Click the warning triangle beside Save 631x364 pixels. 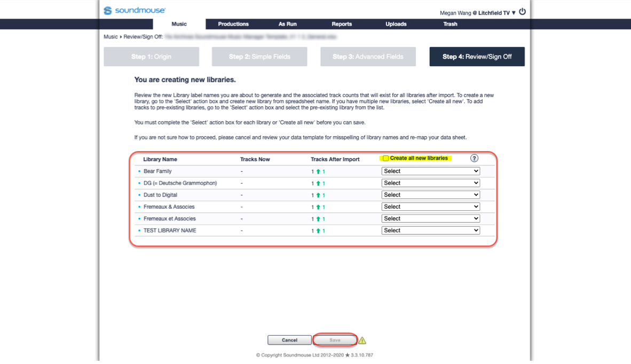(362, 341)
